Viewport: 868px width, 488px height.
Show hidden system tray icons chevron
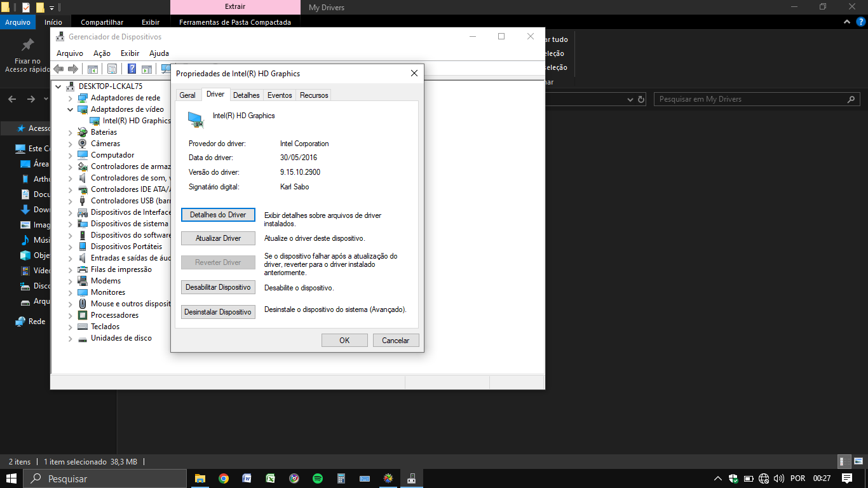[718, 478]
